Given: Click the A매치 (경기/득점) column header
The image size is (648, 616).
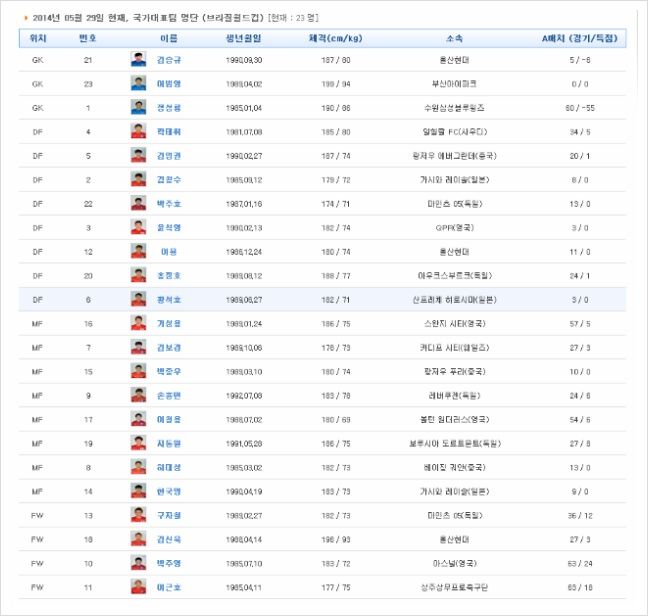Looking at the screenshot, I should pos(580,38).
